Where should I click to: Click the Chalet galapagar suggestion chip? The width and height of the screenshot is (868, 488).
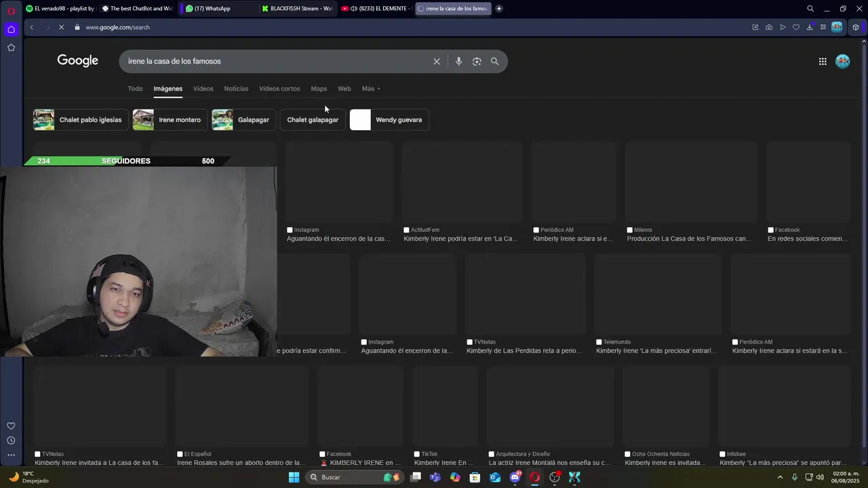point(313,120)
